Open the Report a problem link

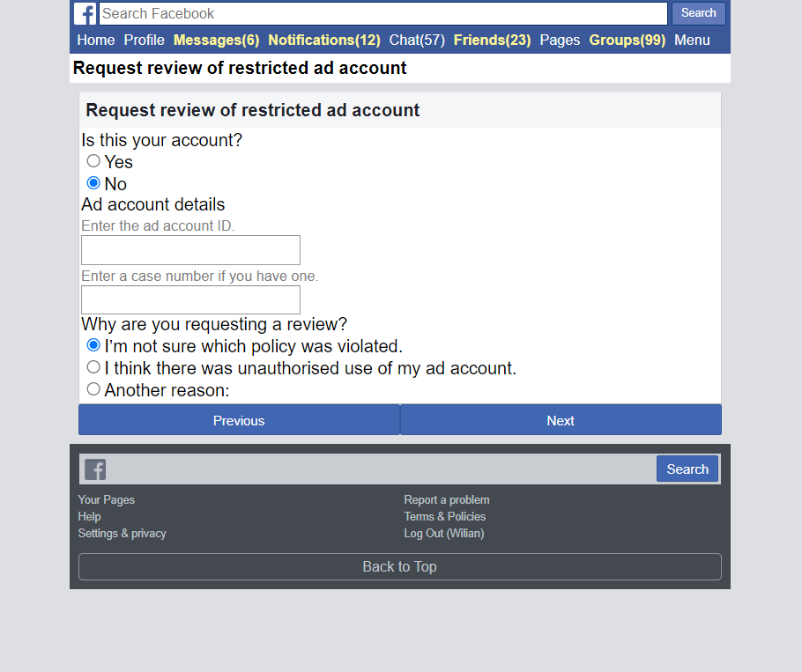pos(447,499)
